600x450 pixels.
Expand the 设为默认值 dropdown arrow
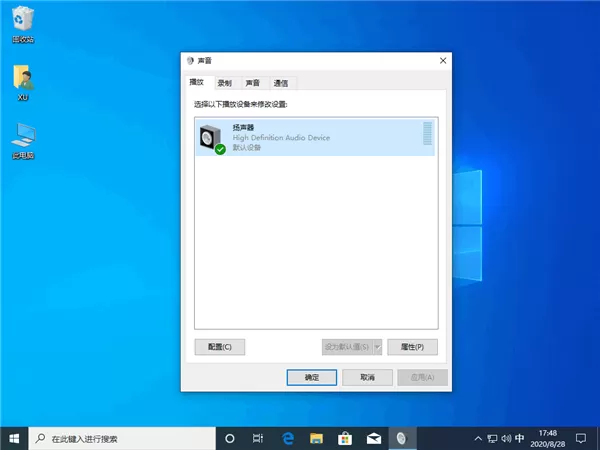pyautogui.click(x=378, y=347)
